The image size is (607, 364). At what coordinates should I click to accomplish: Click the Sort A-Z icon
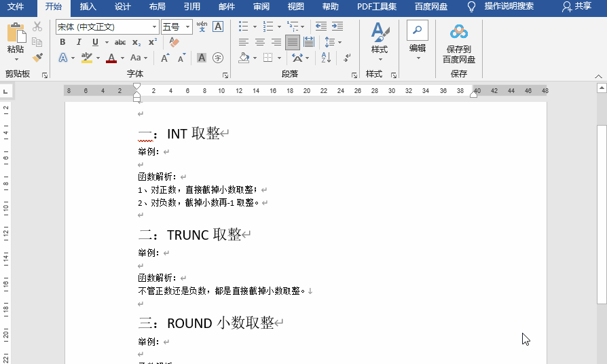[x=326, y=58]
